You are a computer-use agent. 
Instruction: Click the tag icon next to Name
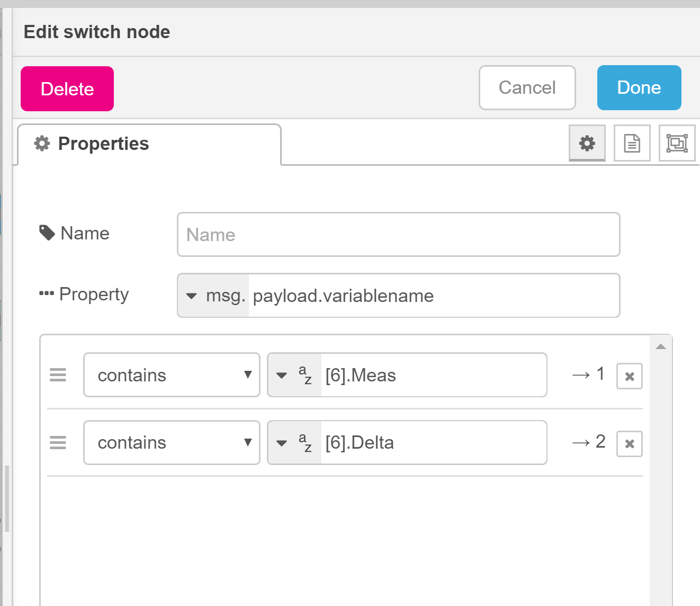click(47, 232)
